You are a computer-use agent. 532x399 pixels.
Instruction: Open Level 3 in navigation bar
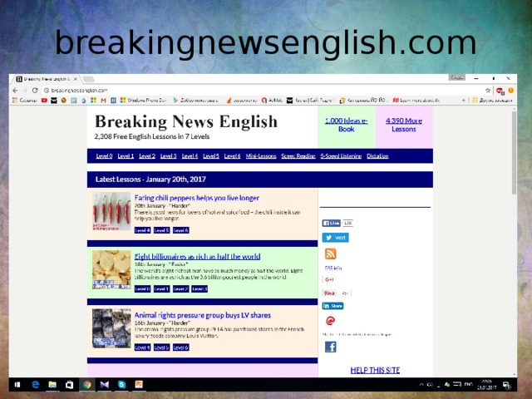tap(168, 156)
